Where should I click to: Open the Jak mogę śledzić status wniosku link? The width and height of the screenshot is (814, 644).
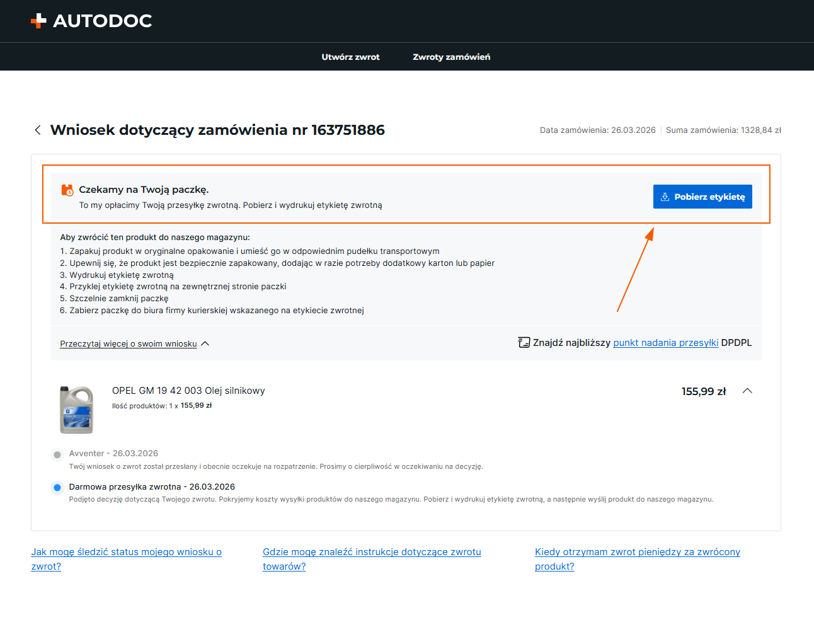127,559
